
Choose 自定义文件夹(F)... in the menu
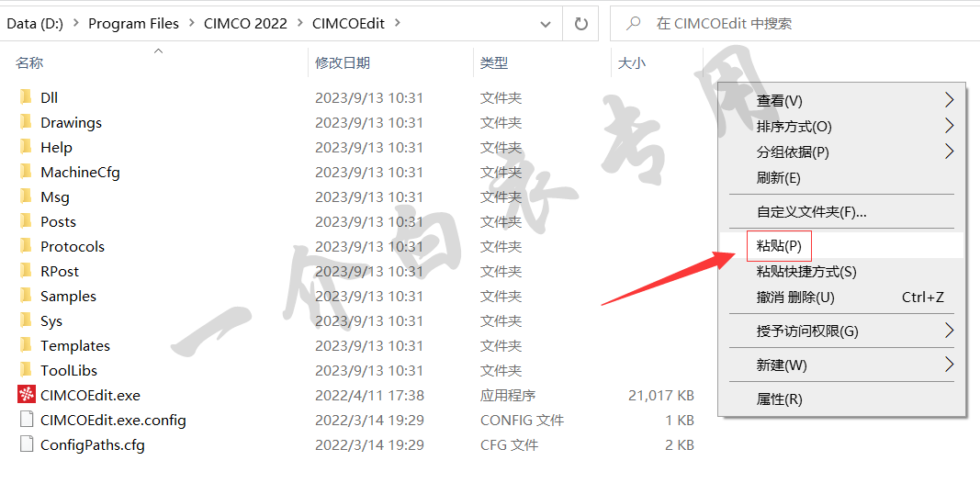840,212
